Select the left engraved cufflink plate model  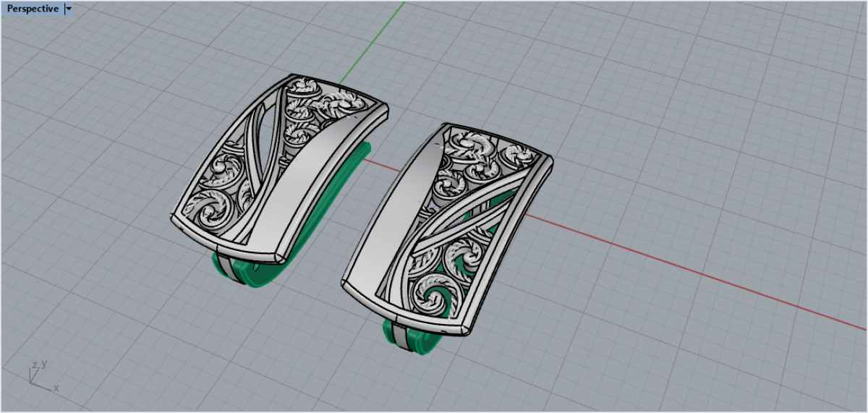279,167
